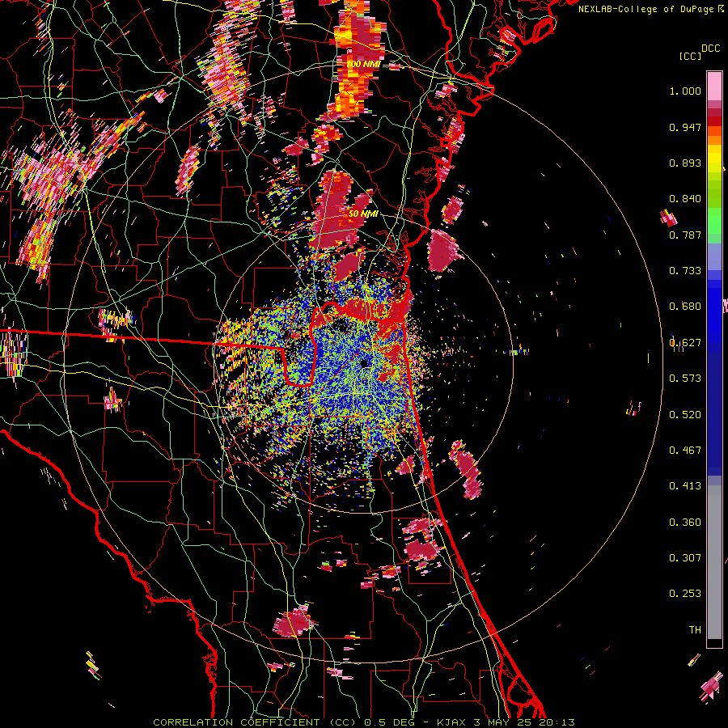This screenshot has width=728, height=728.
Task: Select the 0.307 scale value
Action: point(685,558)
